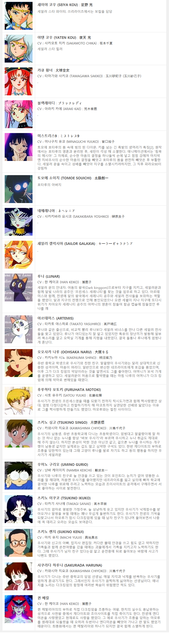Select the SAKURADA HARUNA heading link

click(x=70, y=565)
